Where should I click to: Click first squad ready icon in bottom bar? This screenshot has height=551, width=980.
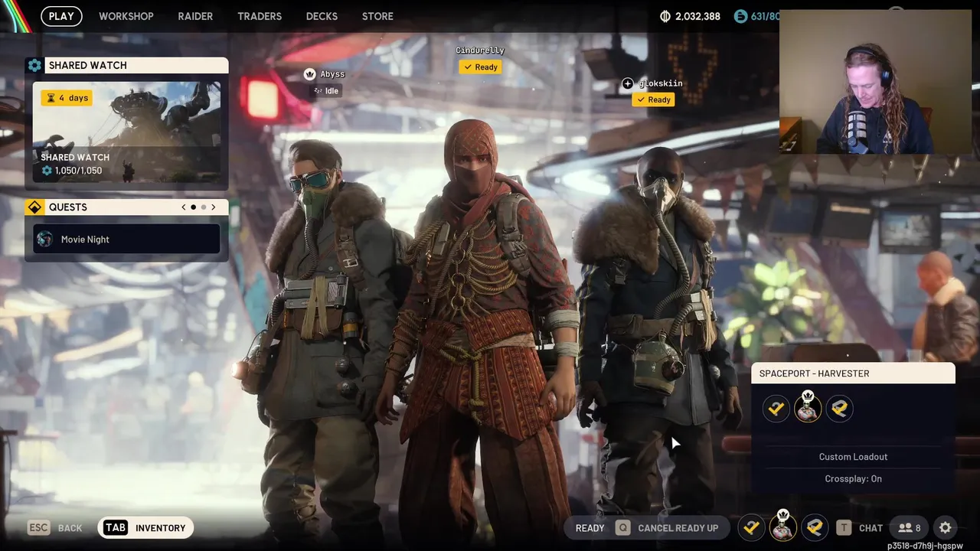point(751,527)
